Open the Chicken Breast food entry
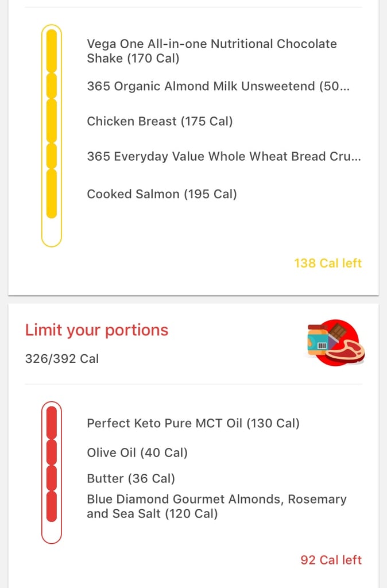Image resolution: width=387 pixels, height=588 pixels. click(160, 121)
